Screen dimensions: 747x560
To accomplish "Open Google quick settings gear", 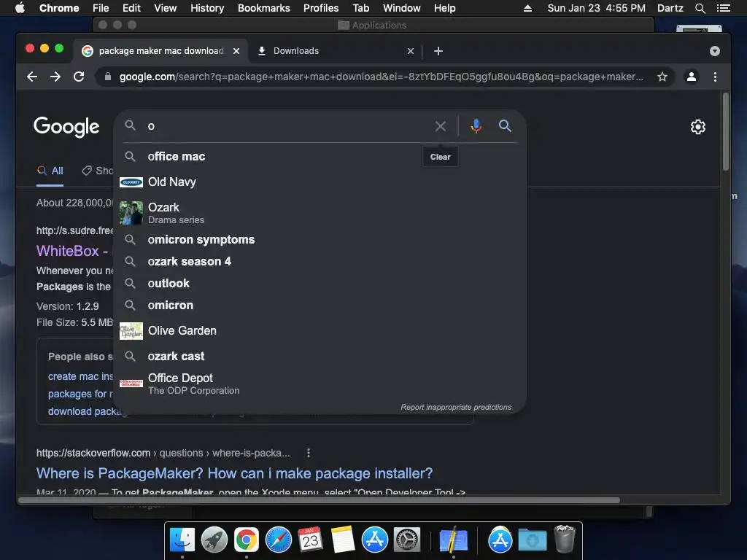I will point(698,127).
